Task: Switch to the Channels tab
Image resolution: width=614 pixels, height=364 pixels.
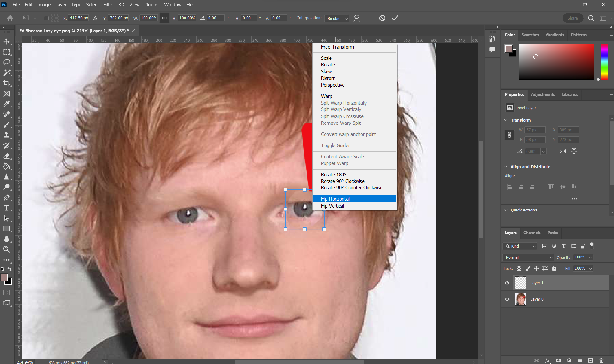Action: [532, 233]
